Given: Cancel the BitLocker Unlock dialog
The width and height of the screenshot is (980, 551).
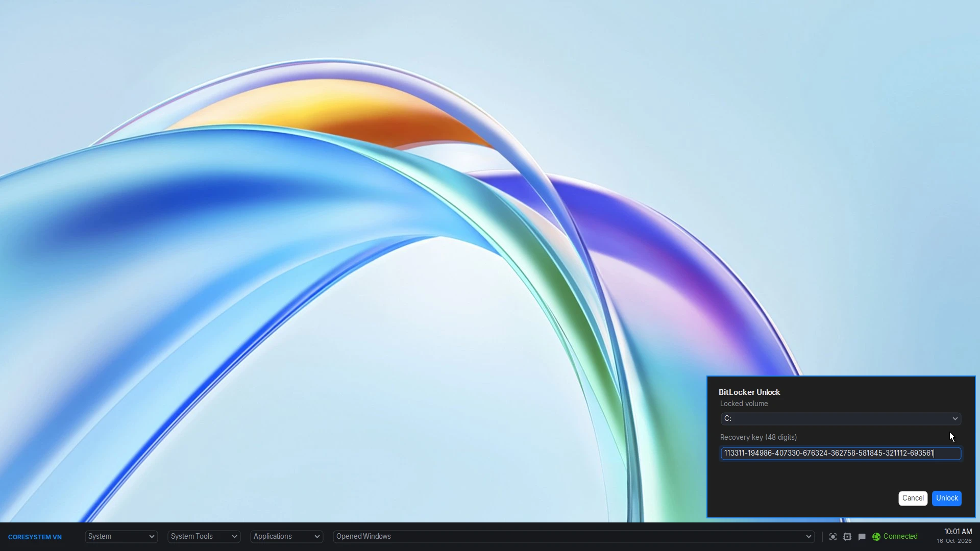Looking at the screenshot, I should [x=913, y=498].
